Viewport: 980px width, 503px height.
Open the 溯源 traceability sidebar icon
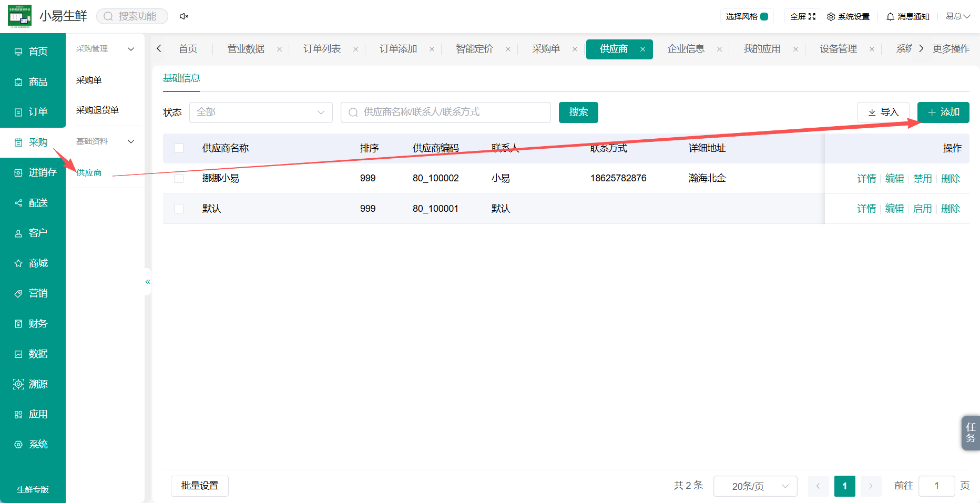(18, 384)
